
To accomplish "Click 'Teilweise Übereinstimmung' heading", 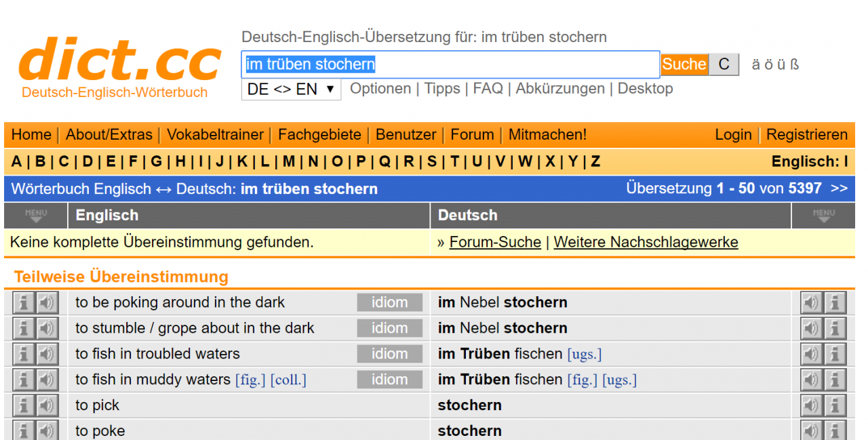I will pos(121,277).
